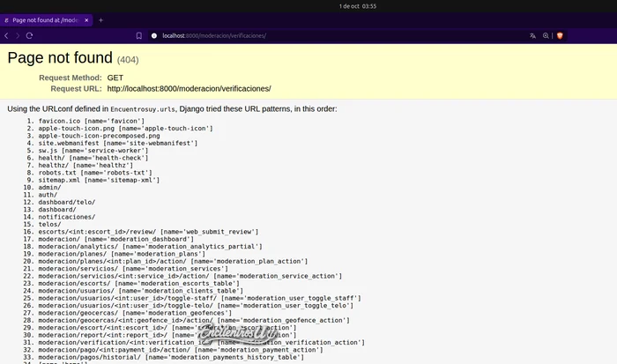The image size is (617, 364).
Task: Open a new tab with plus button
Action: (100, 20)
